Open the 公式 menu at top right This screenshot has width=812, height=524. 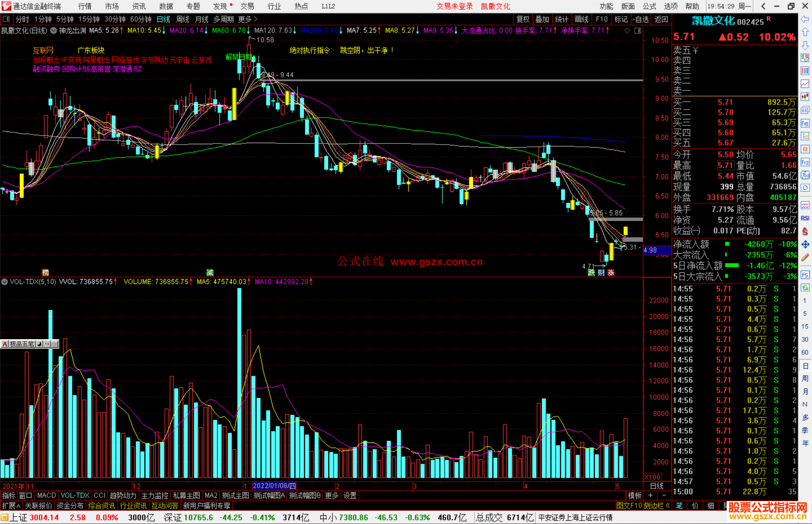[x=649, y=6]
